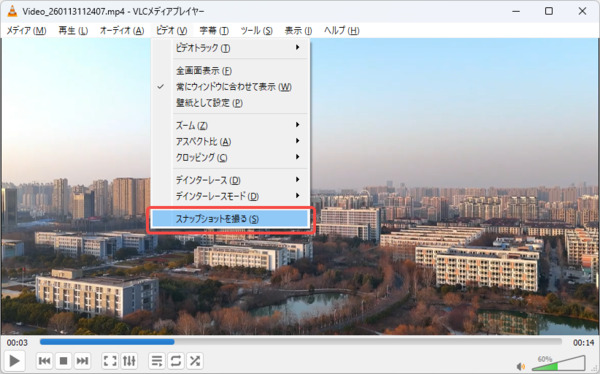600x374 pixels.
Task: Close the ビデオ (V) menu
Action: (x=171, y=31)
